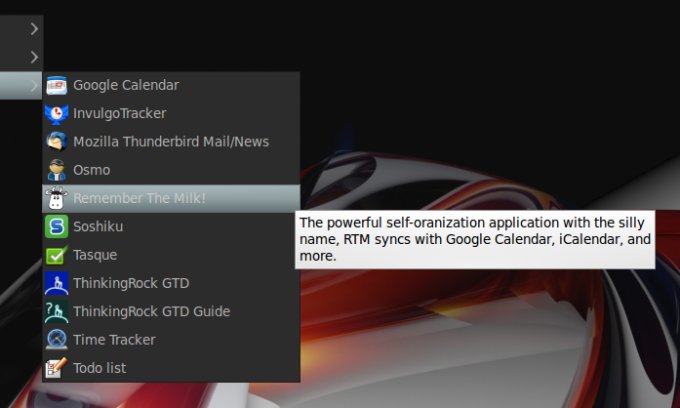The height and width of the screenshot is (408, 680).
Task: Click the green Soshiku S icon
Action: pyautogui.click(x=56, y=227)
